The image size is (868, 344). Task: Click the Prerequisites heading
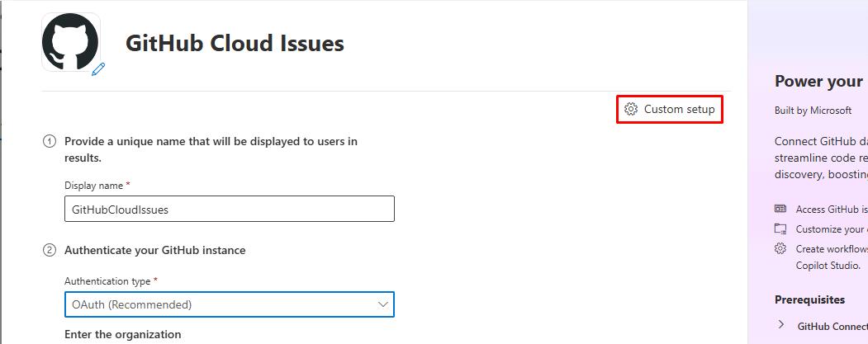coord(810,299)
